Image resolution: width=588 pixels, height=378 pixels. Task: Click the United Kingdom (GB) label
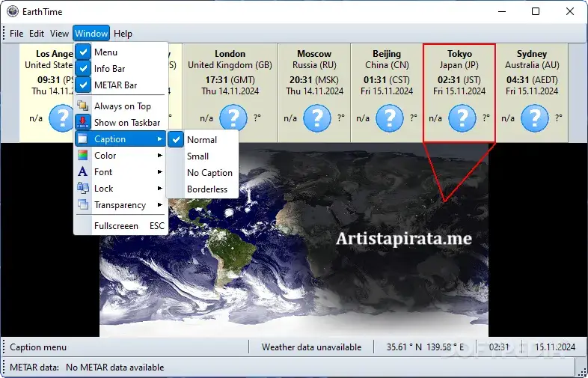coord(230,65)
